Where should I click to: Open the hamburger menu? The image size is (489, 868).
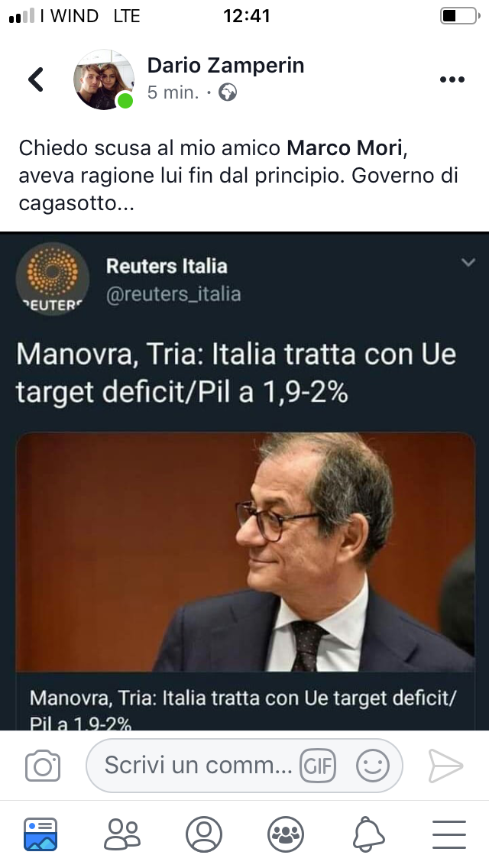pos(449,834)
